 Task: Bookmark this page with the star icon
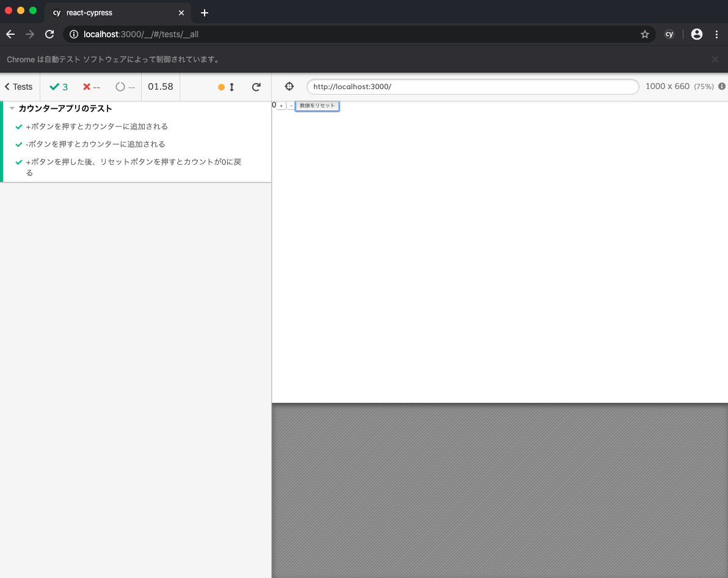(x=644, y=35)
